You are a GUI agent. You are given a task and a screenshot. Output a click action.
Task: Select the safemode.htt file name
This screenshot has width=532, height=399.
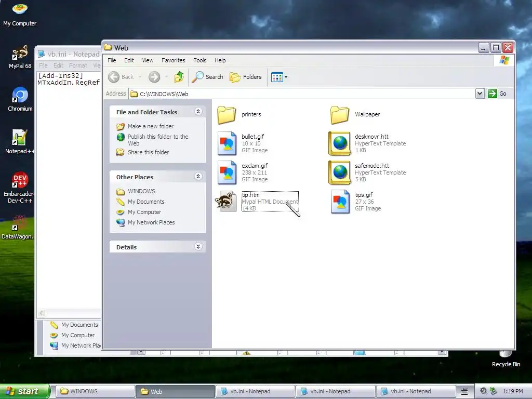point(372,166)
